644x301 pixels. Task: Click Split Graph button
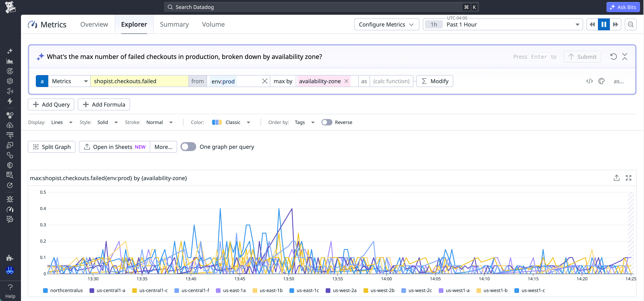coord(52,147)
